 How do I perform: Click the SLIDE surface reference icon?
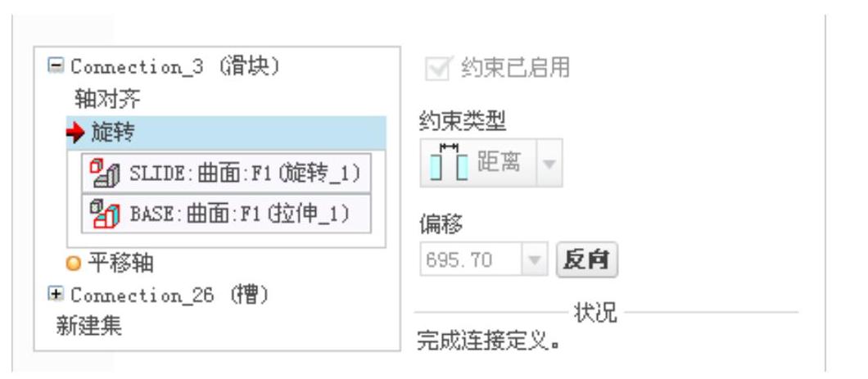coord(105,174)
